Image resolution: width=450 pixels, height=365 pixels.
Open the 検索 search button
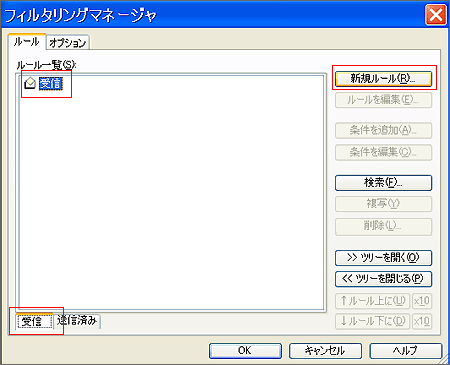[383, 183]
